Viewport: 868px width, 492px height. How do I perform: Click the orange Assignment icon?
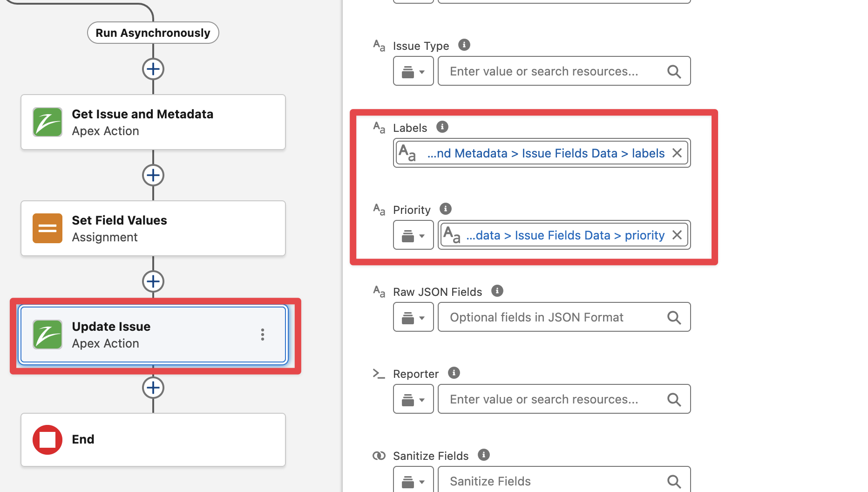click(47, 228)
